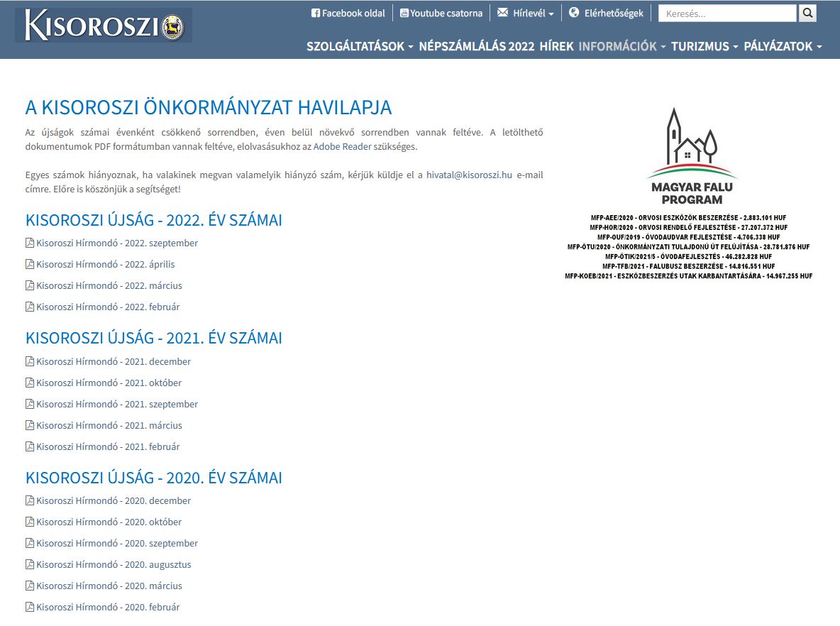Image resolution: width=840 pixels, height=626 pixels.
Task: Click heading Kisoroszi Újság - 2021. év számai
Action: pos(154,338)
